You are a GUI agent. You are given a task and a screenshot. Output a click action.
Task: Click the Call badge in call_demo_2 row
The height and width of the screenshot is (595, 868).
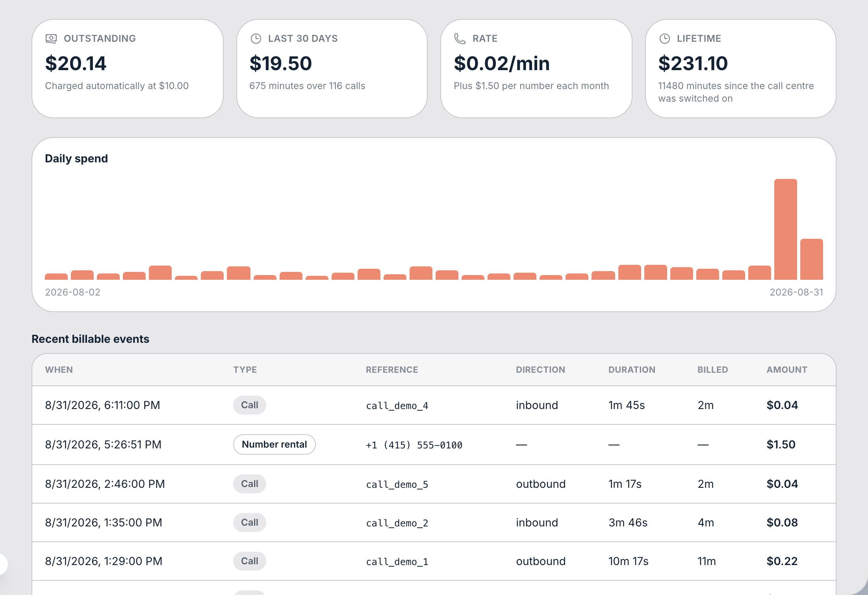[250, 522]
